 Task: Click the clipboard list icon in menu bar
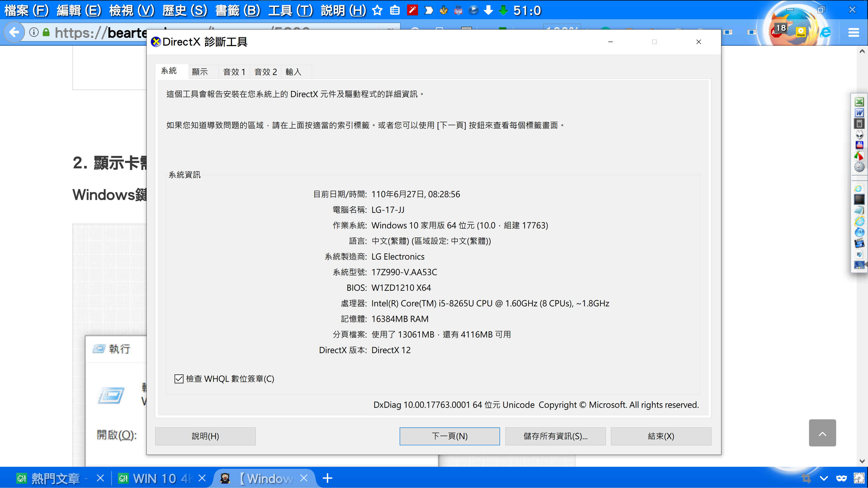pos(395,10)
